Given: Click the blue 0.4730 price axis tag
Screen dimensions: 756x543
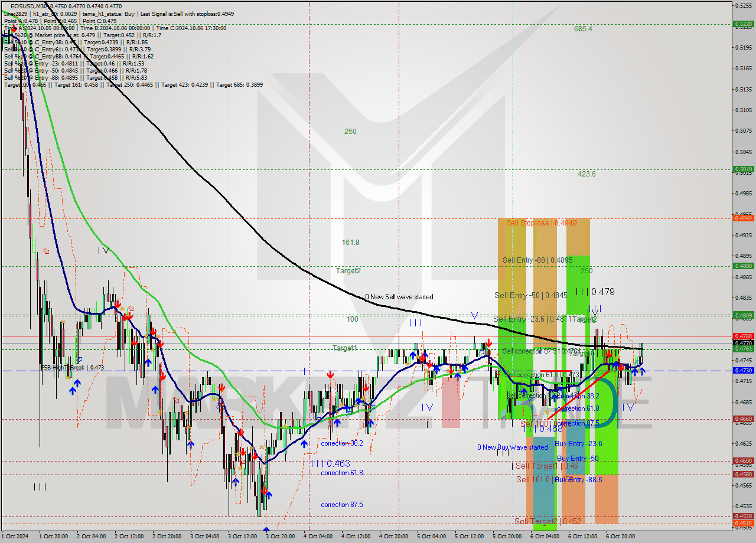Looking at the screenshot, I should point(743,371).
